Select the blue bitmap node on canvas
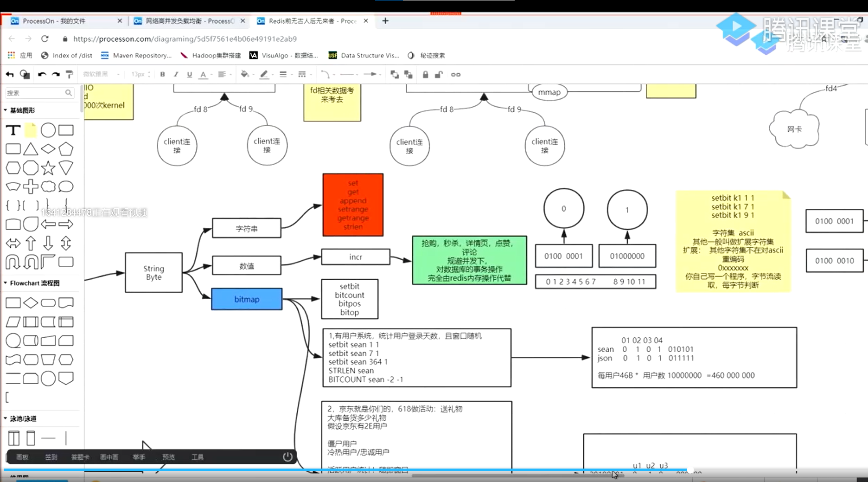This screenshot has width=868, height=482. (x=247, y=299)
